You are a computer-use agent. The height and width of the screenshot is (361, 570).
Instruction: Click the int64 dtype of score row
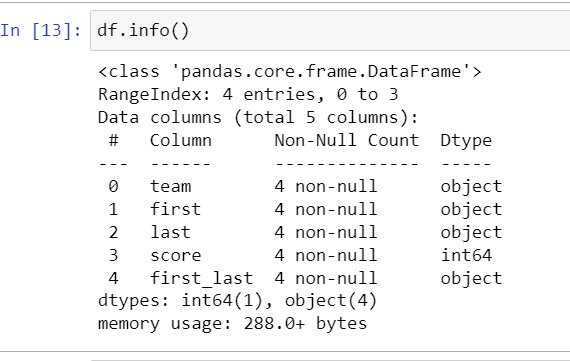(x=466, y=255)
